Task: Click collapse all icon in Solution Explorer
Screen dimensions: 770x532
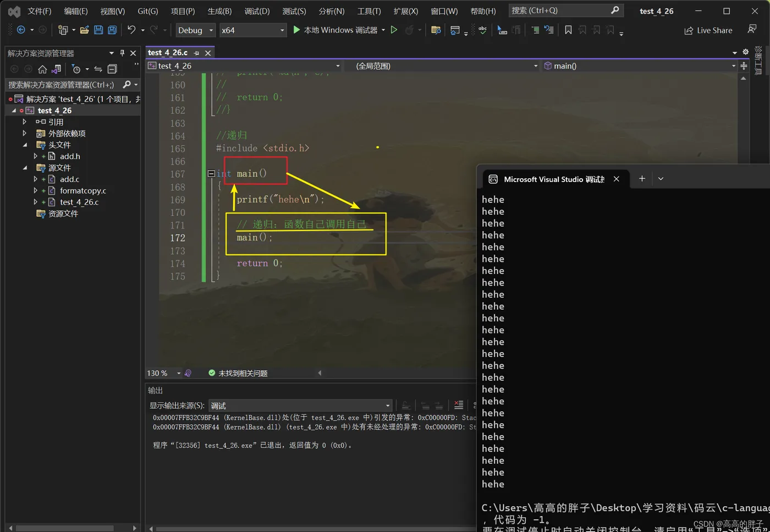Action: pos(112,69)
